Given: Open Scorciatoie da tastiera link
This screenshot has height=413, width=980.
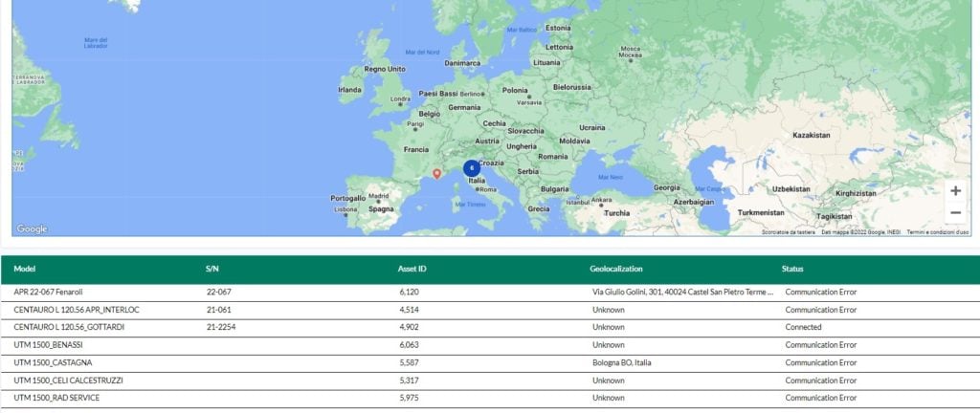Looking at the screenshot, I should tap(789, 232).
